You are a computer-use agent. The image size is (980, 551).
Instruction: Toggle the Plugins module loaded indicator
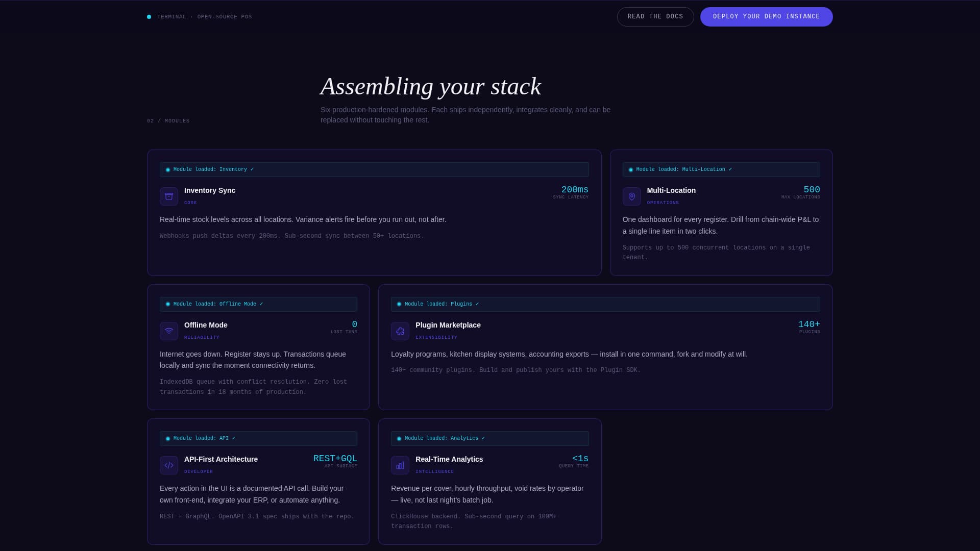click(x=399, y=304)
